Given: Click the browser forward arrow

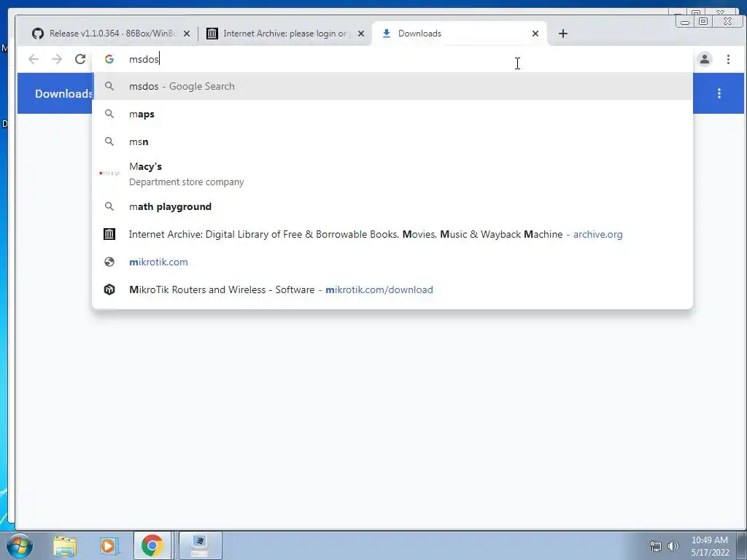Looking at the screenshot, I should 57,59.
